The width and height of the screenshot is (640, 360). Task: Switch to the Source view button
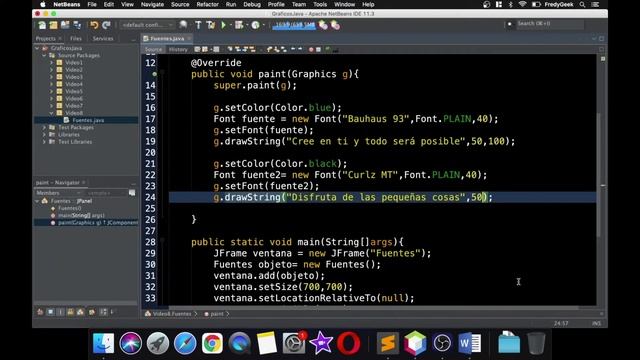point(153,49)
